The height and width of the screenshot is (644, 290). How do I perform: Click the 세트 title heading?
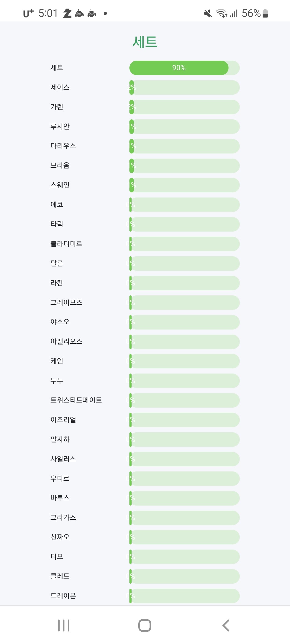(x=145, y=42)
